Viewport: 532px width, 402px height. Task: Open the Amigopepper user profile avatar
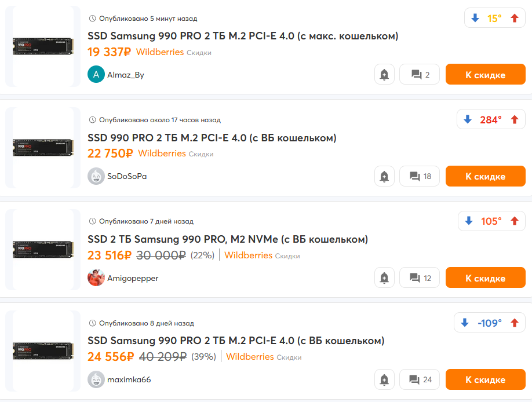tap(96, 278)
